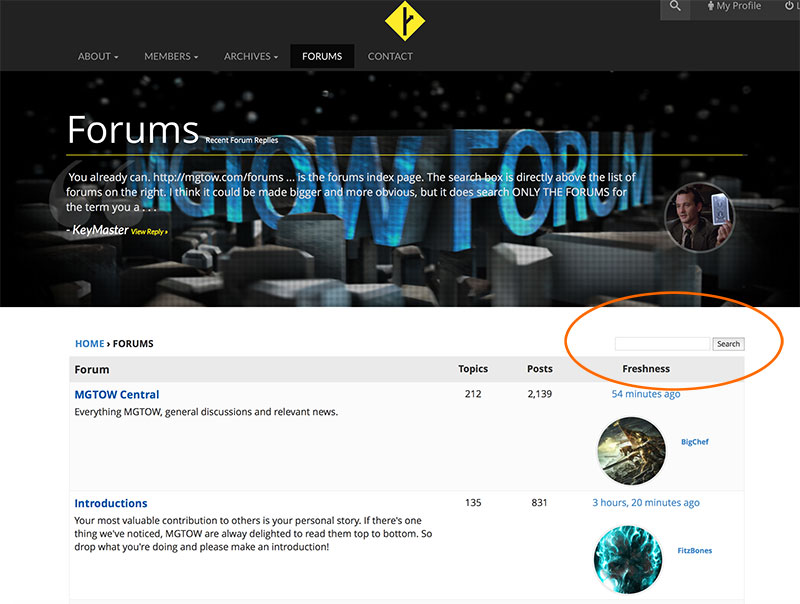Go to the CONTACT page
The width and height of the screenshot is (800, 604).
pos(390,56)
